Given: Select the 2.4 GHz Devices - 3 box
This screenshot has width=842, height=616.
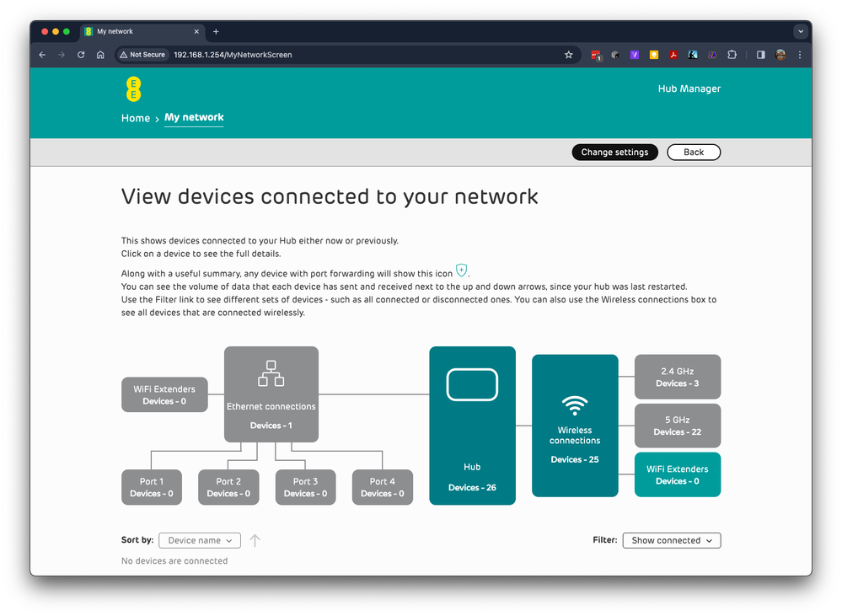Looking at the screenshot, I should coord(677,377).
